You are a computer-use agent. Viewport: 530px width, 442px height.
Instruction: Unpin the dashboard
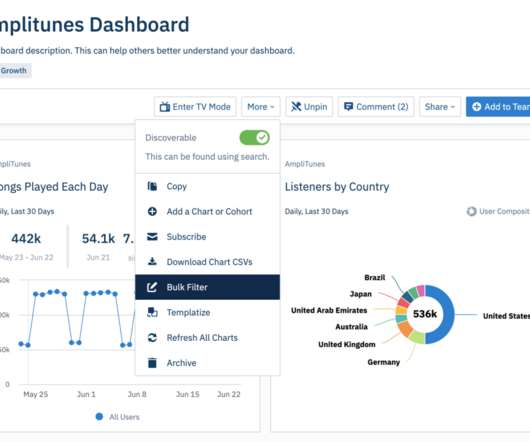point(309,107)
